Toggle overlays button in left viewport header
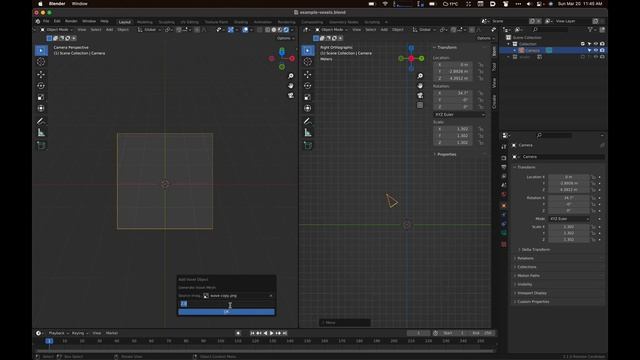The width and height of the screenshot is (640, 360). click(245, 30)
